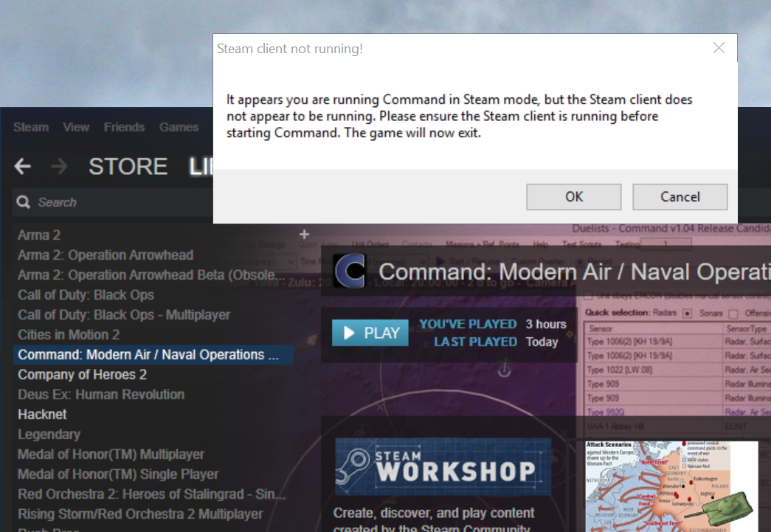Screen dimensions: 771x532
Task: Click the '3 hours' played time text
Action: tap(546, 324)
